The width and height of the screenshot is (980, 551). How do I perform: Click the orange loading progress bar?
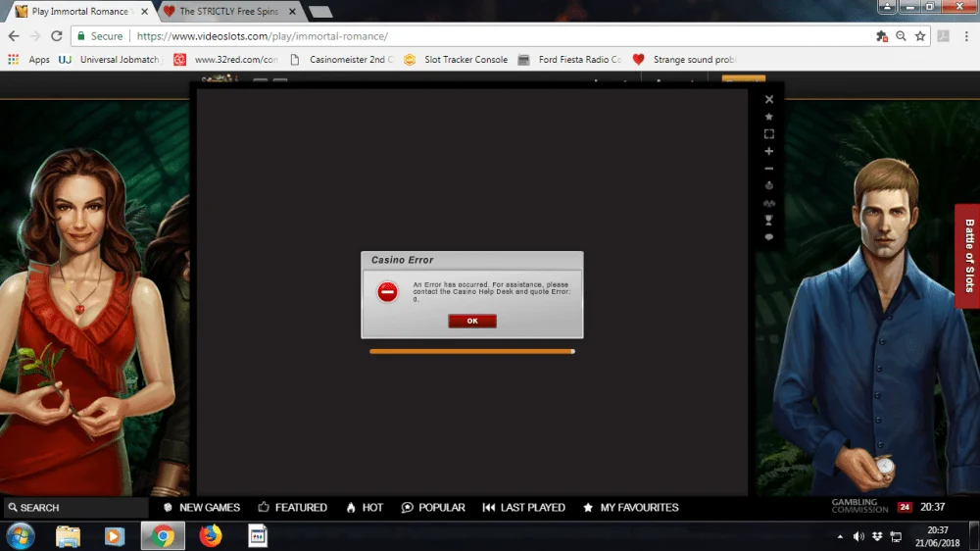point(472,352)
